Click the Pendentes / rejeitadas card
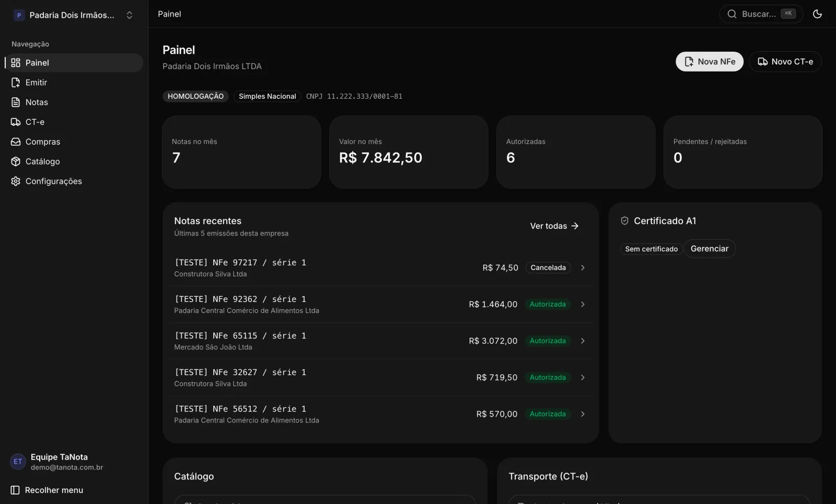This screenshot has width=836, height=504. pyautogui.click(x=743, y=152)
